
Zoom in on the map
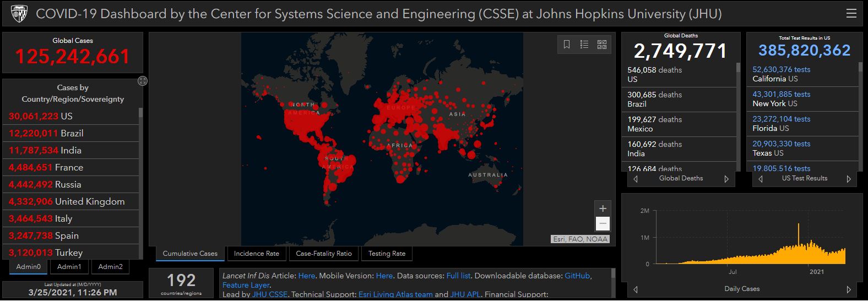[603, 208]
